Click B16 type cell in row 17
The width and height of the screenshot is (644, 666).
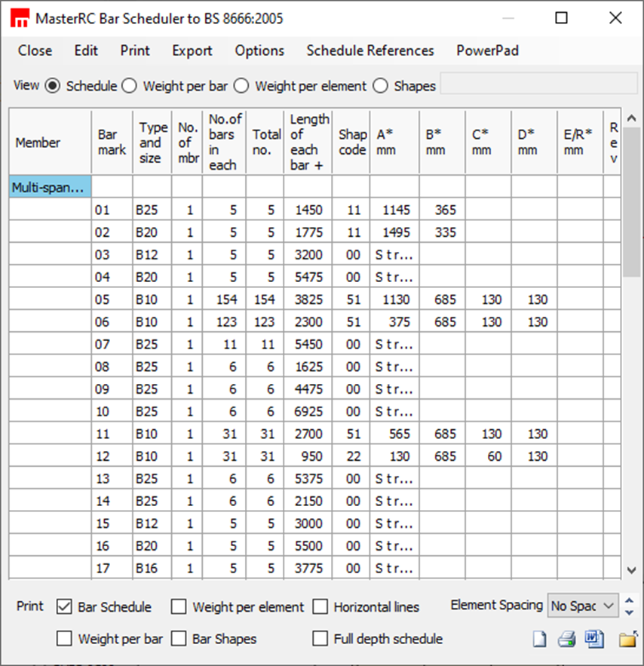[x=152, y=568]
